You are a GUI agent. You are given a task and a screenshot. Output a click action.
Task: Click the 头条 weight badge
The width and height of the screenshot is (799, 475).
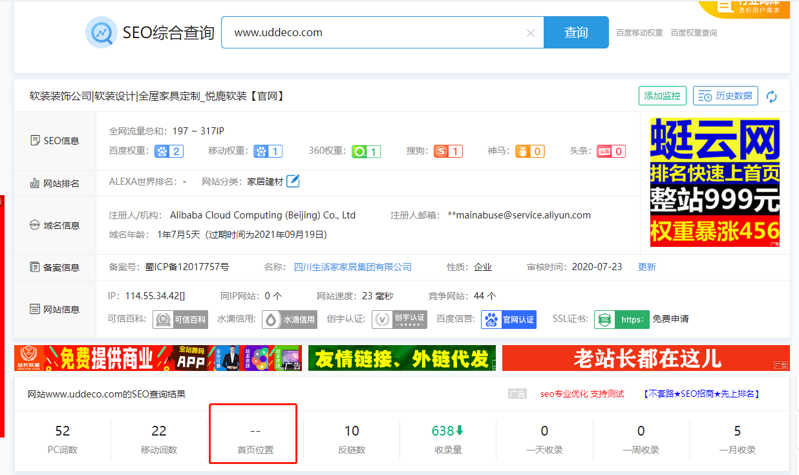point(611,152)
